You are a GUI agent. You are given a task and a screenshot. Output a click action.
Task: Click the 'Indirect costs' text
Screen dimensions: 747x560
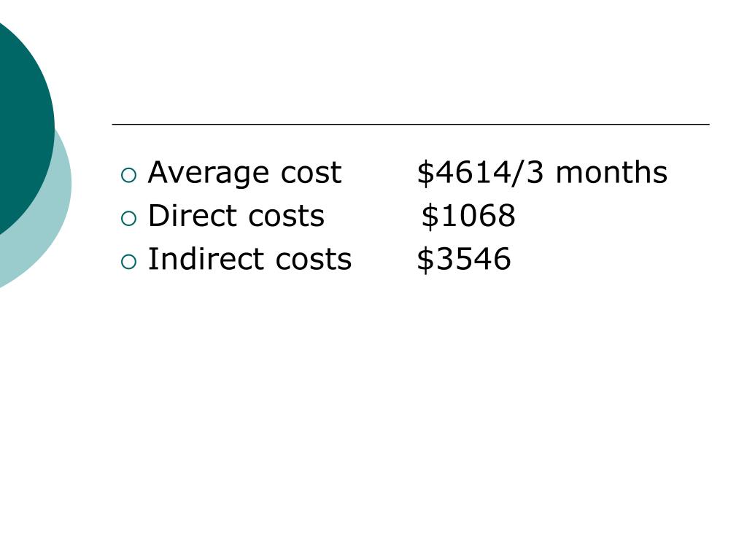pyautogui.click(x=250, y=259)
